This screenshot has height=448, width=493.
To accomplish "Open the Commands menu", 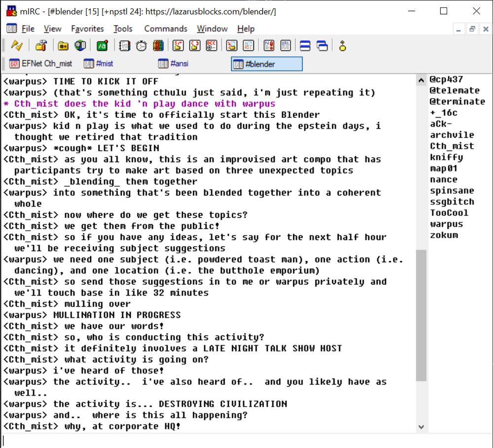I will (166, 29).
